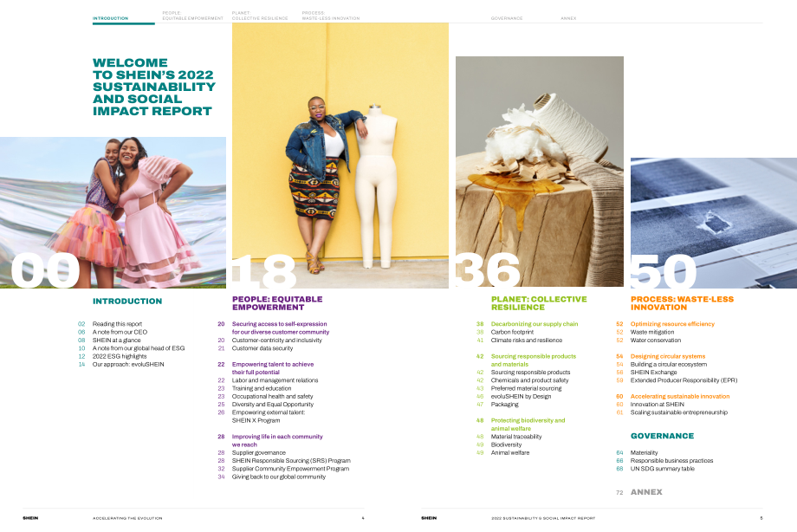Click 'Optimizing resource efficiency' subheading
This screenshot has width=797, height=532.
(x=672, y=324)
